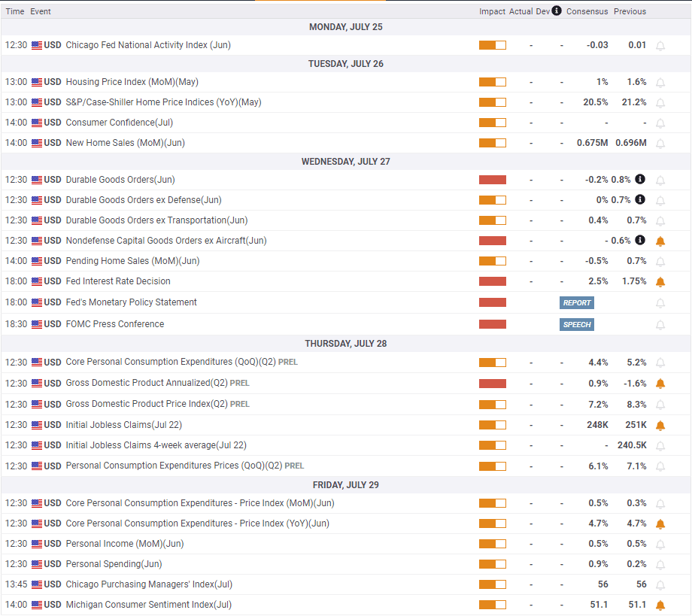Enable alert bell for Chicago Fed National Activity Index

point(660,45)
